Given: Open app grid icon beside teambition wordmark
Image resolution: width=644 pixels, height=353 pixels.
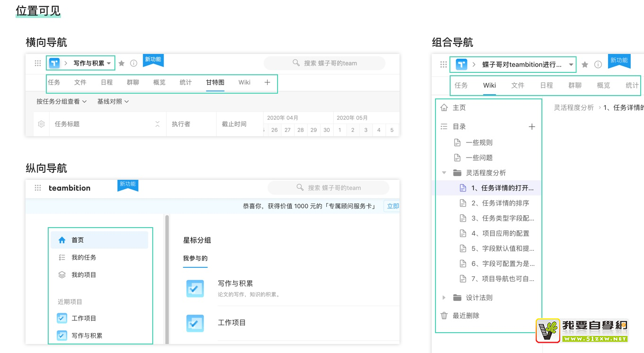Looking at the screenshot, I should tap(38, 188).
